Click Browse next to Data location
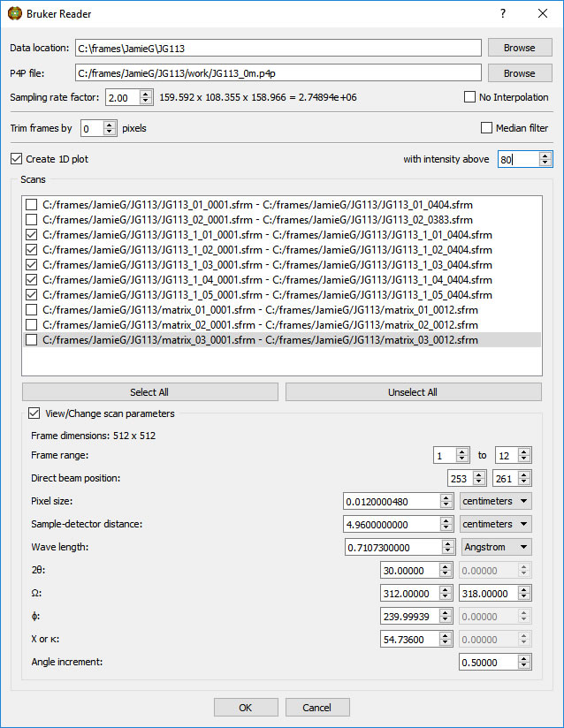 pyautogui.click(x=520, y=48)
